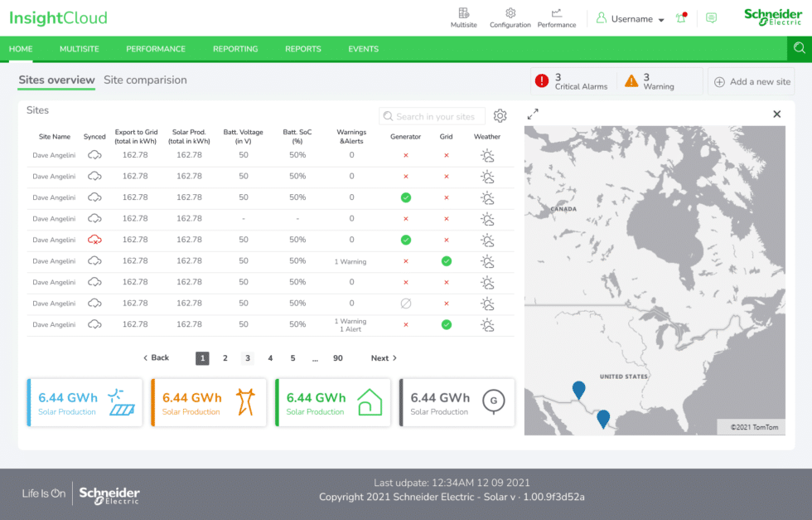Click the Synced column header
Viewport: 812px width, 520px height.
[x=94, y=136]
